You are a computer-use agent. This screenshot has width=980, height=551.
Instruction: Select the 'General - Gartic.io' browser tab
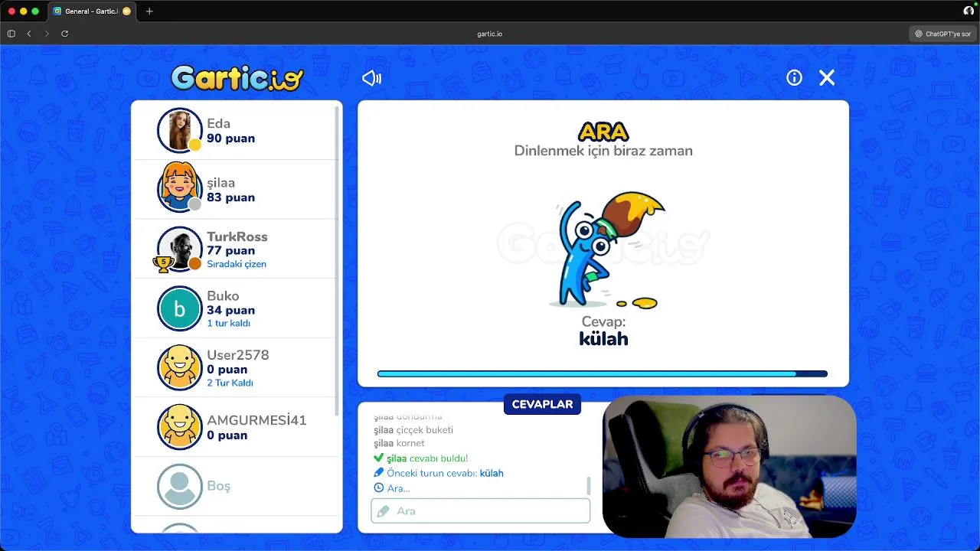pos(92,11)
